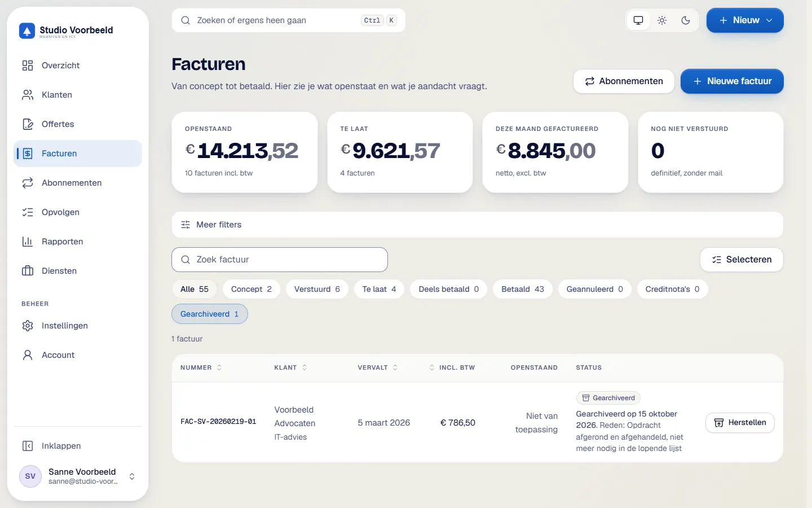Click the Openstaand summary card
812x508 pixels.
click(x=245, y=152)
